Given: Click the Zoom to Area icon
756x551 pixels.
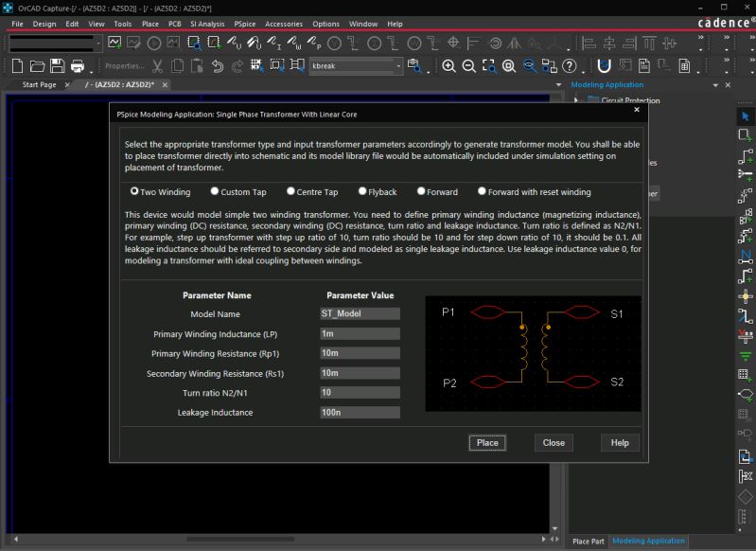Looking at the screenshot, I should pos(489,65).
